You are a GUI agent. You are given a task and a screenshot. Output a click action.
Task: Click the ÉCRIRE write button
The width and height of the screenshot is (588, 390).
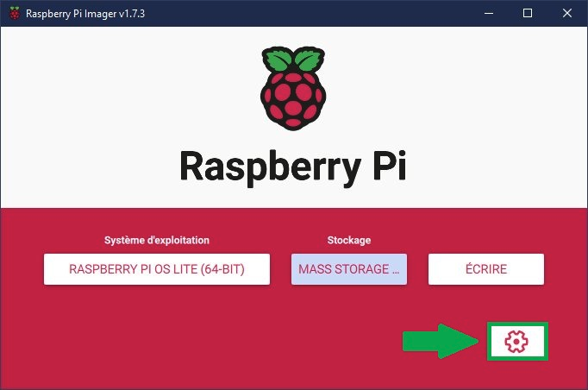pos(486,269)
